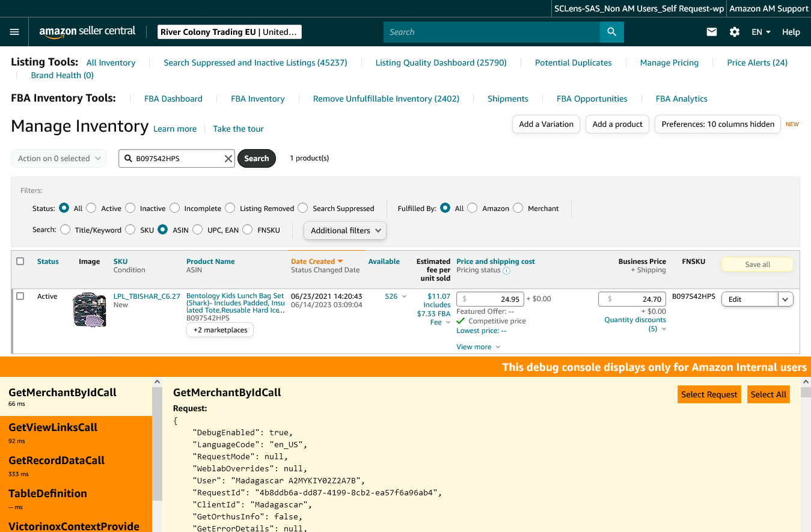811x532 pixels.
Task: Open Preferences: 10 columns hidden
Action: [x=718, y=124]
